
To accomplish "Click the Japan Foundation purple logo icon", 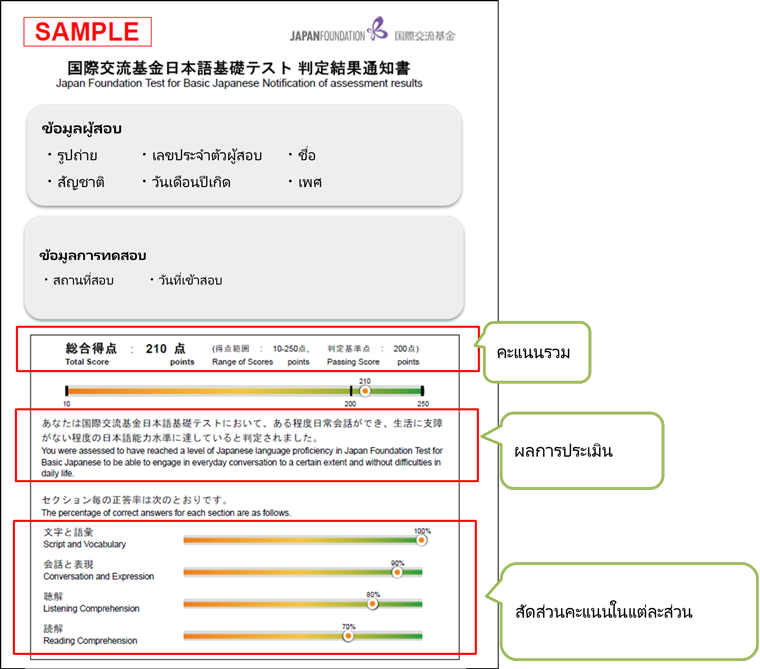I will tap(376, 29).
